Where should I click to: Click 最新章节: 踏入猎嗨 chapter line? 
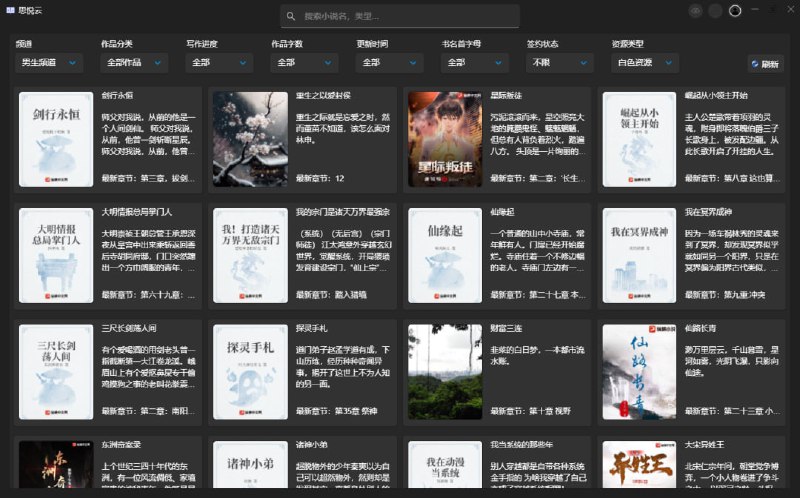(x=331, y=294)
